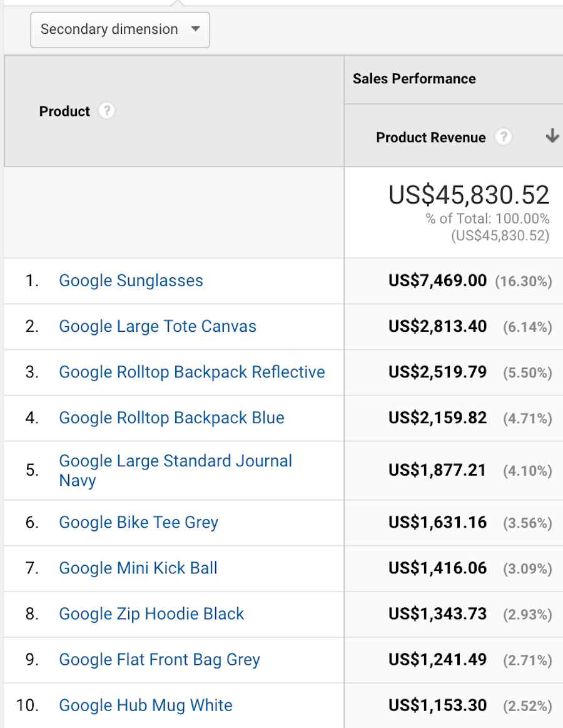Click the (2.52%) percentage value
This screenshot has height=728, width=563.
528,706
